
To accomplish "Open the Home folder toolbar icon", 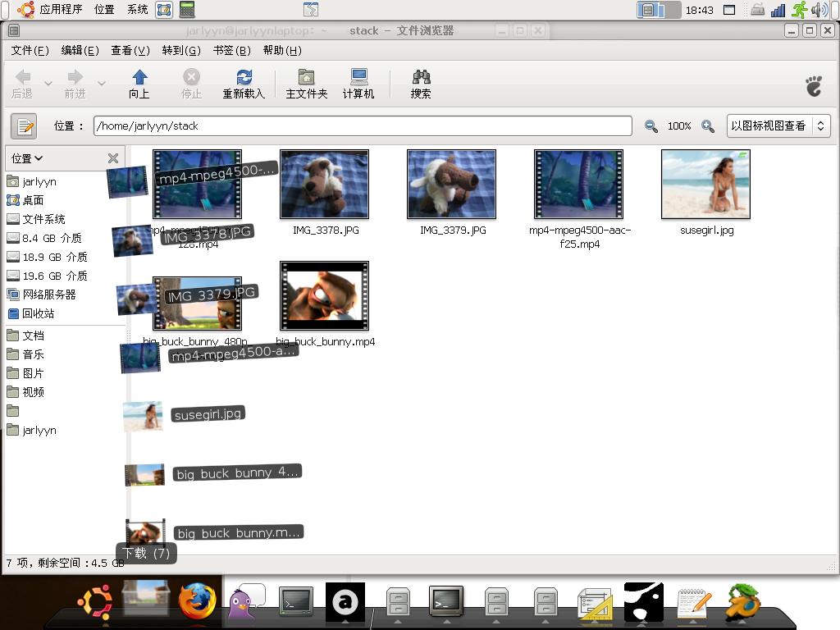I will point(307,84).
